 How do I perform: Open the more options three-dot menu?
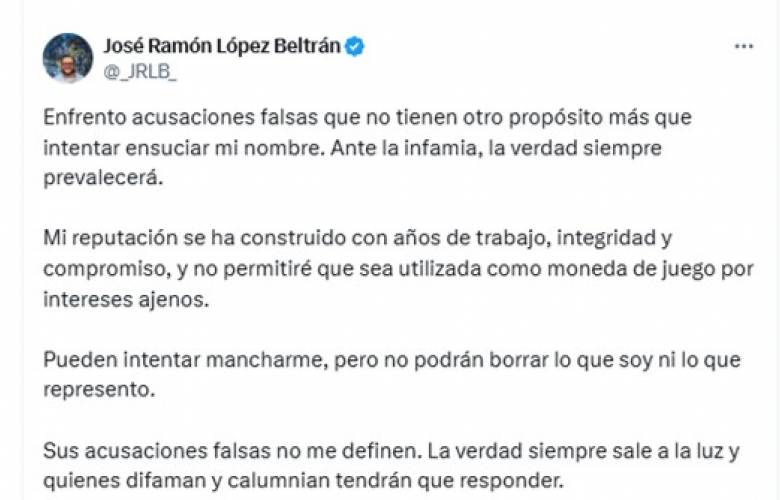click(x=743, y=47)
